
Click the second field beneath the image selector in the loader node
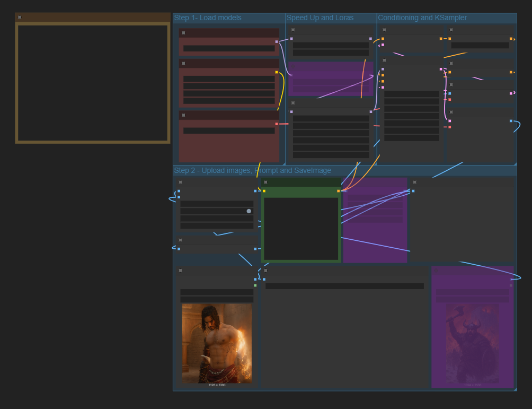click(x=217, y=299)
